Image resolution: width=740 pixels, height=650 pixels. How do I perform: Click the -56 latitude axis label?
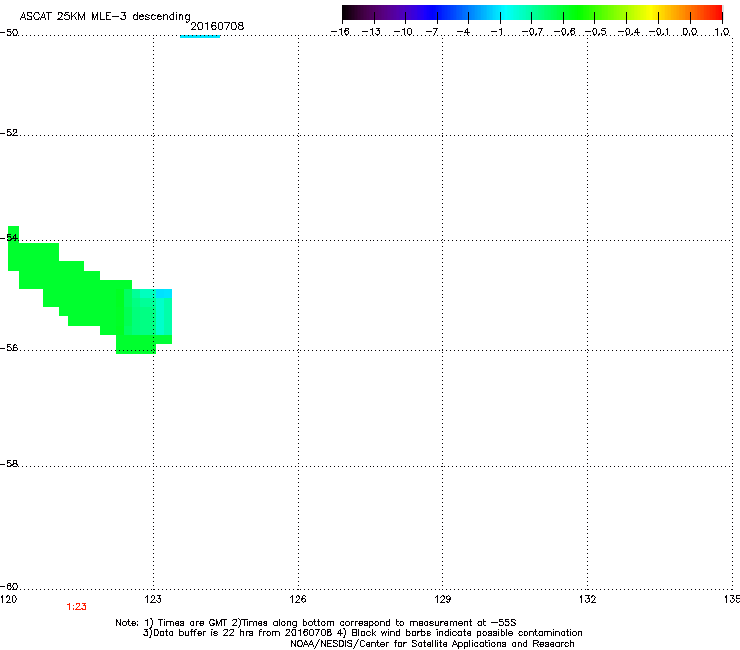9,347
